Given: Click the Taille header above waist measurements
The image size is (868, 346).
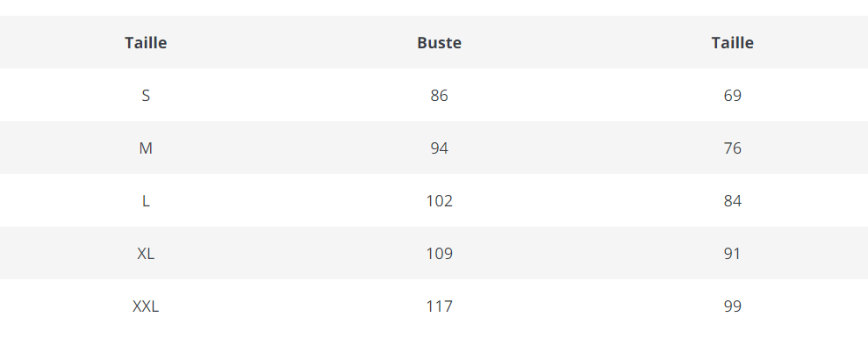Looking at the screenshot, I should click(x=732, y=43).
